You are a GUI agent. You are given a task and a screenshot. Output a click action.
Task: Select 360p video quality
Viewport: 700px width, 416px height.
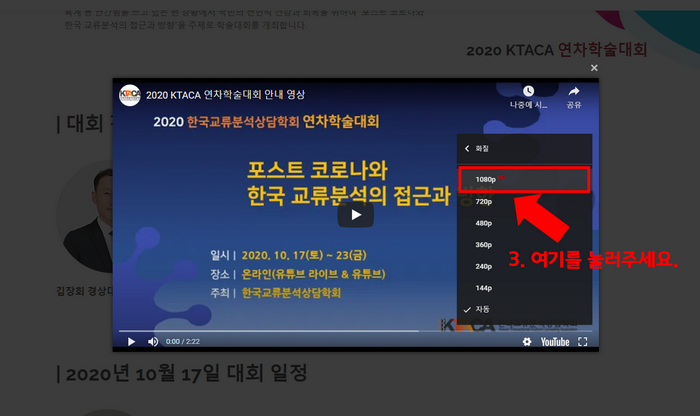click(x=525, y=245)
